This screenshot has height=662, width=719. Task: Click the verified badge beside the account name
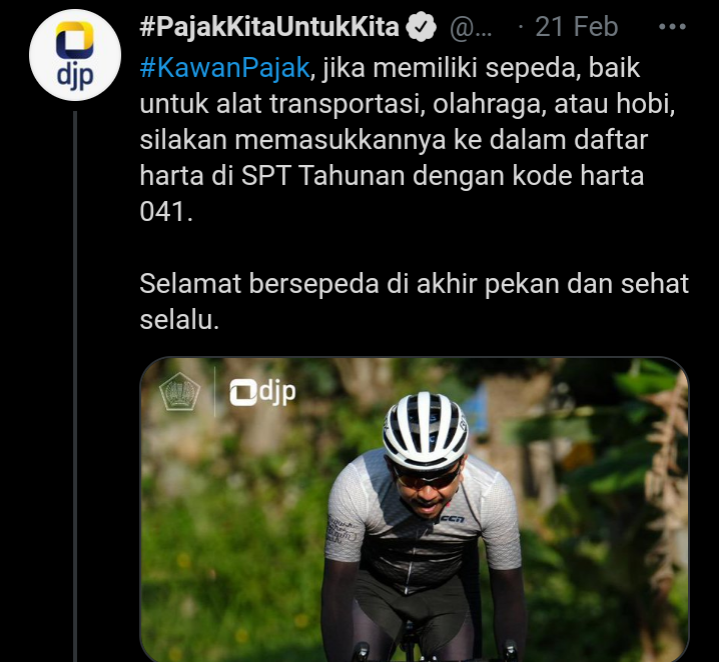click(x=421, y=27)
